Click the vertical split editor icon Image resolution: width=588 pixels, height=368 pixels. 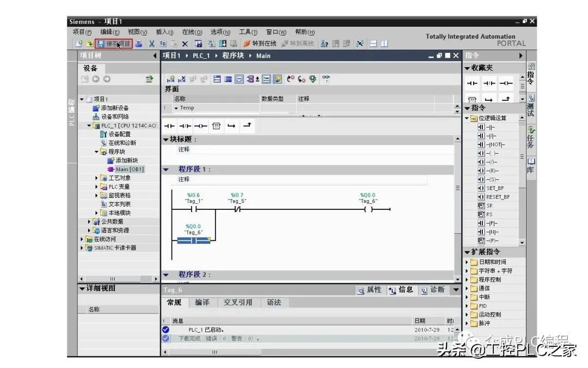pos(384,44)
